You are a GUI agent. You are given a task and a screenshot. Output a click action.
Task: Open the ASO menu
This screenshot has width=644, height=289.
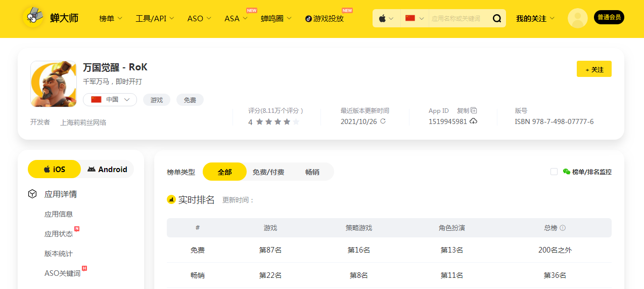[x=199, y=19]
